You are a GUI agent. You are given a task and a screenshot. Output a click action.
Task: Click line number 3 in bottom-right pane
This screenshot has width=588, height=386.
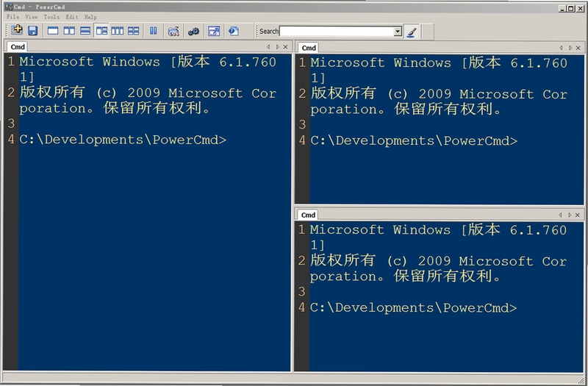[x=302, y=291]
